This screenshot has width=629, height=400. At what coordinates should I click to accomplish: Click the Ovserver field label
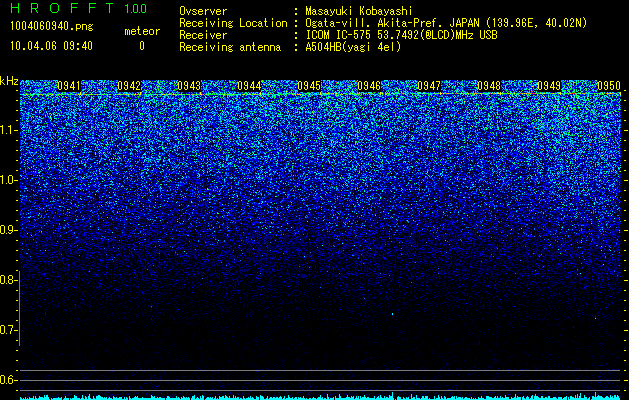(203, 11)
